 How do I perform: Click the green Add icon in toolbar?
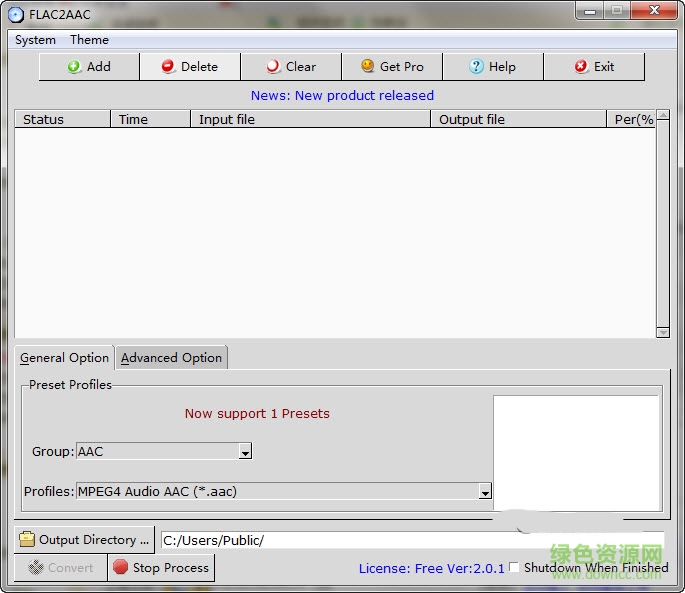pyautogui.click(x=75, y=67)
